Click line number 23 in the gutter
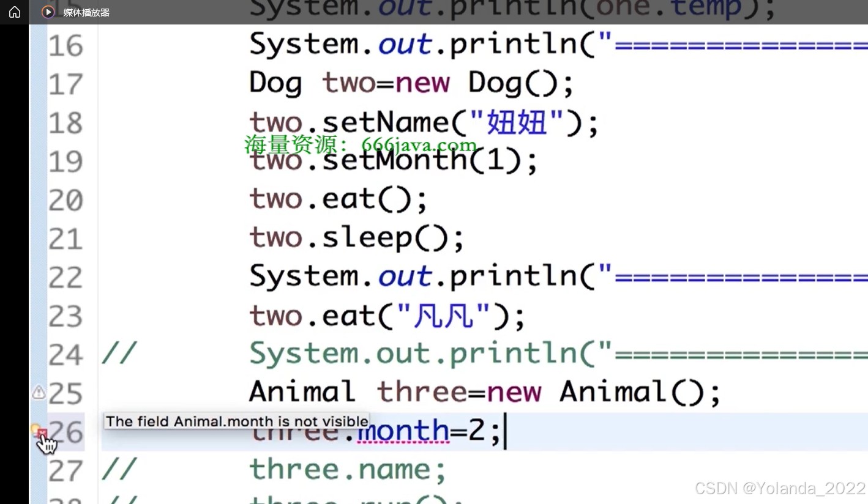The height and width of the screenshot is (504, 868). [65, 316]
